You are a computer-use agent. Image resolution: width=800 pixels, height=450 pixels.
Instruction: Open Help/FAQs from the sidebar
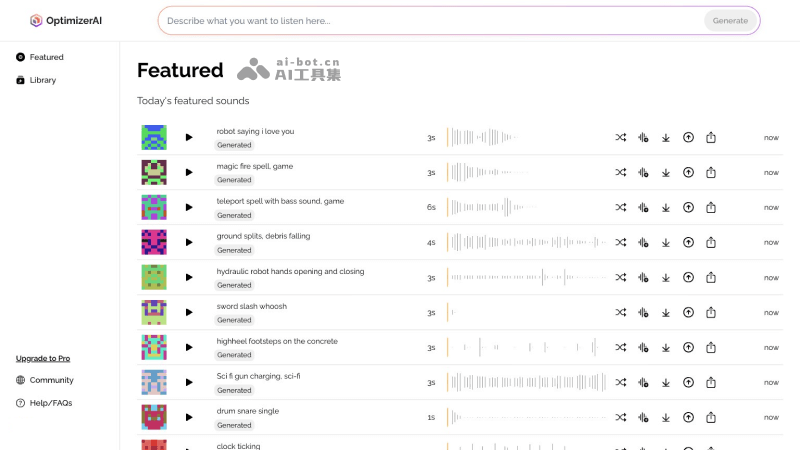[50, 403]
